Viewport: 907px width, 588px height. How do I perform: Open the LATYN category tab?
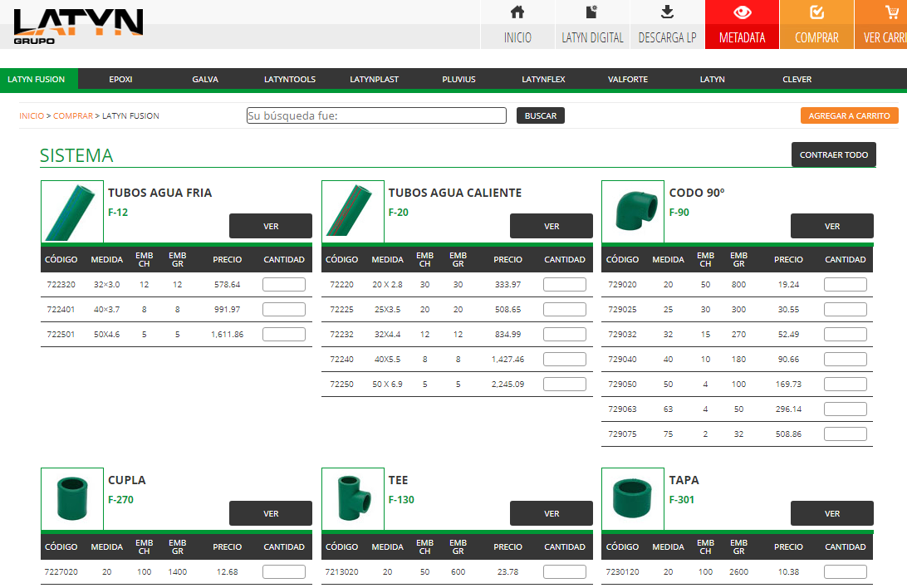[712, 79]
